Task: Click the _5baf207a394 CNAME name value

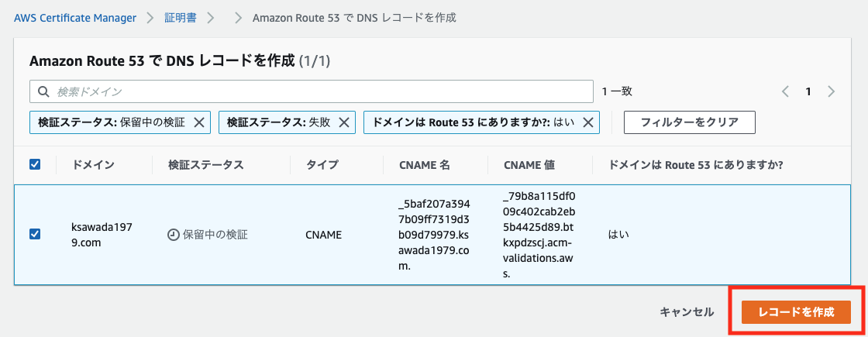Action: [434, 235]
